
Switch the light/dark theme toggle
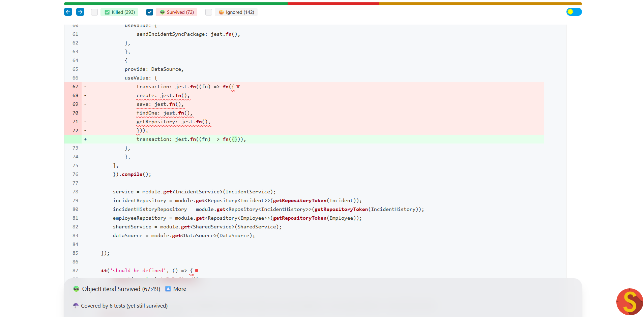(x=574, y=12)
